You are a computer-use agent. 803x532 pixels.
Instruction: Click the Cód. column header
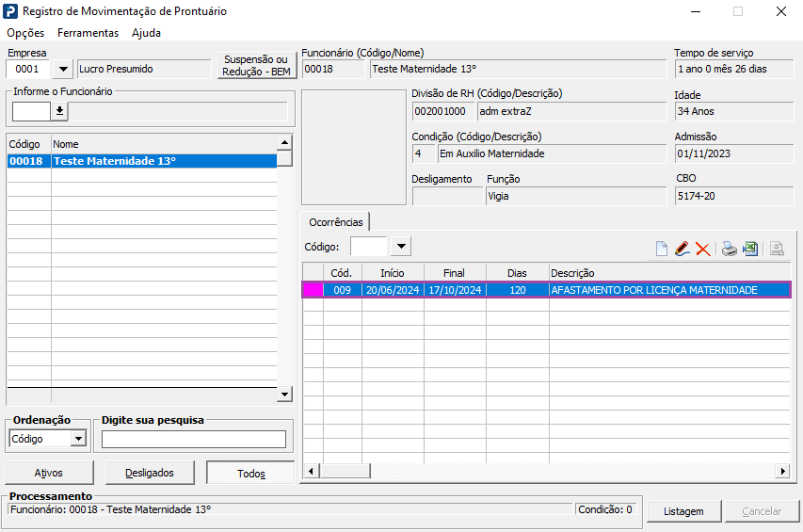[x=342, y=273]
